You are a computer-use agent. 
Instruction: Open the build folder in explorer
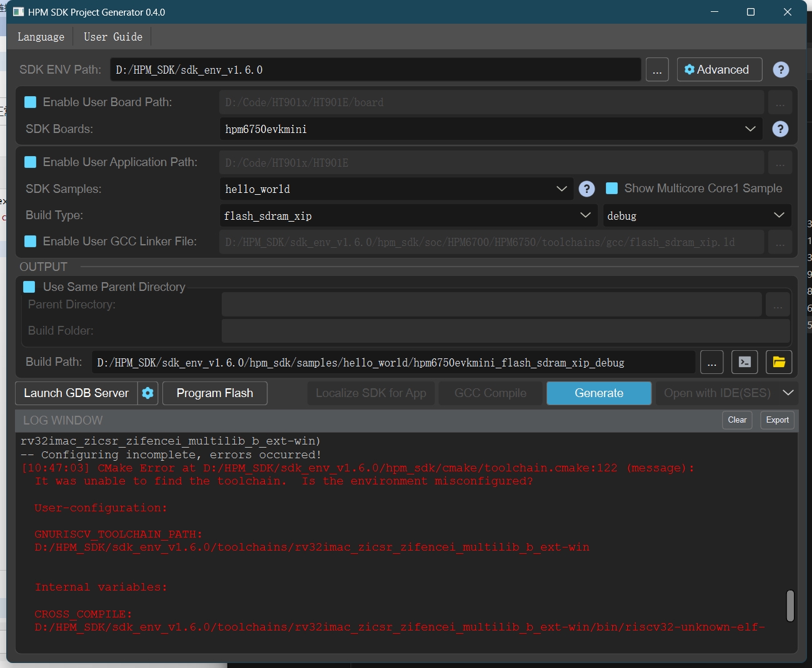[x=779, y=362]
